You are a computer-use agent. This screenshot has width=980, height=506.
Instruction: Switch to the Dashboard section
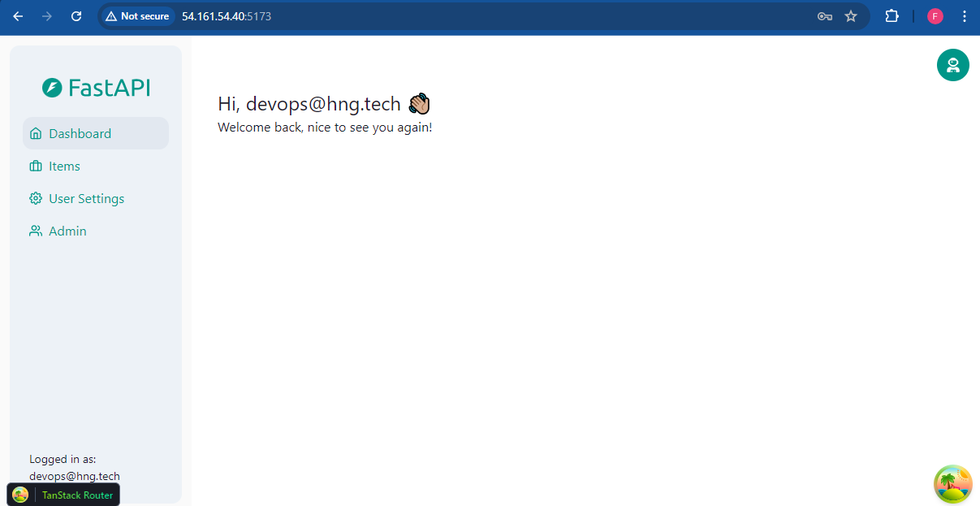(79, 132)
